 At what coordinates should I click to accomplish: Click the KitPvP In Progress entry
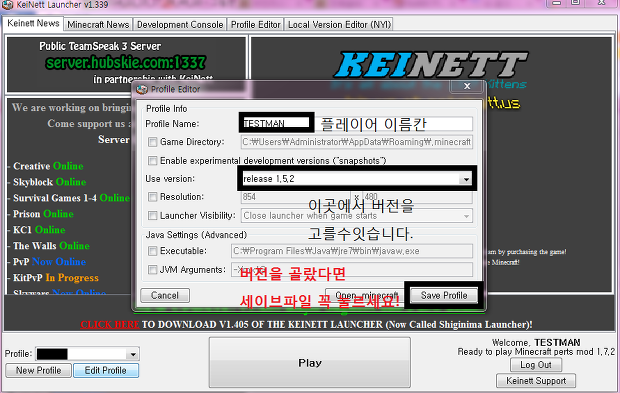(56, 278)
